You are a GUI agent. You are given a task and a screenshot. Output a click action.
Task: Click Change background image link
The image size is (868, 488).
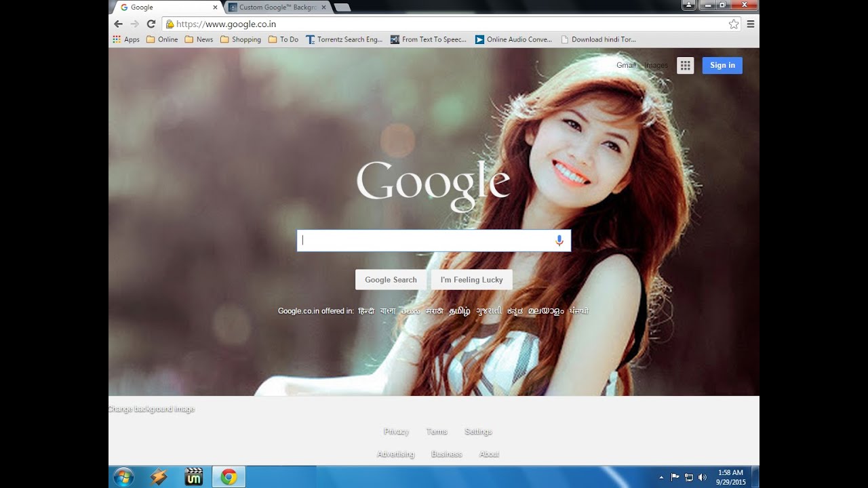click(x=151, y=409)
